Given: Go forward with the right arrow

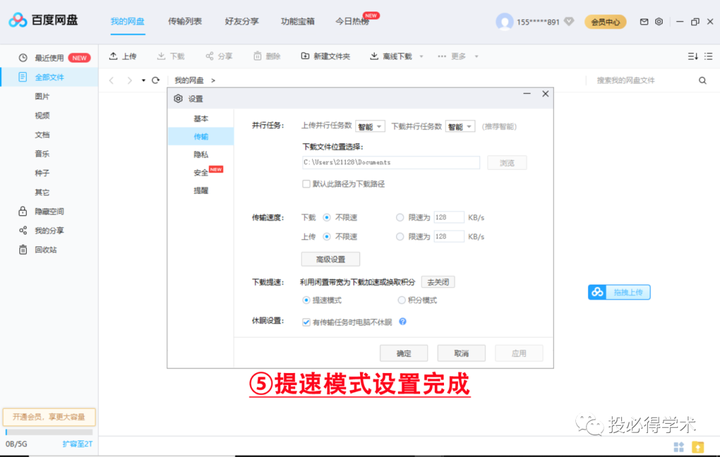Looking at the screenshot, I should [x=129, y=80].
